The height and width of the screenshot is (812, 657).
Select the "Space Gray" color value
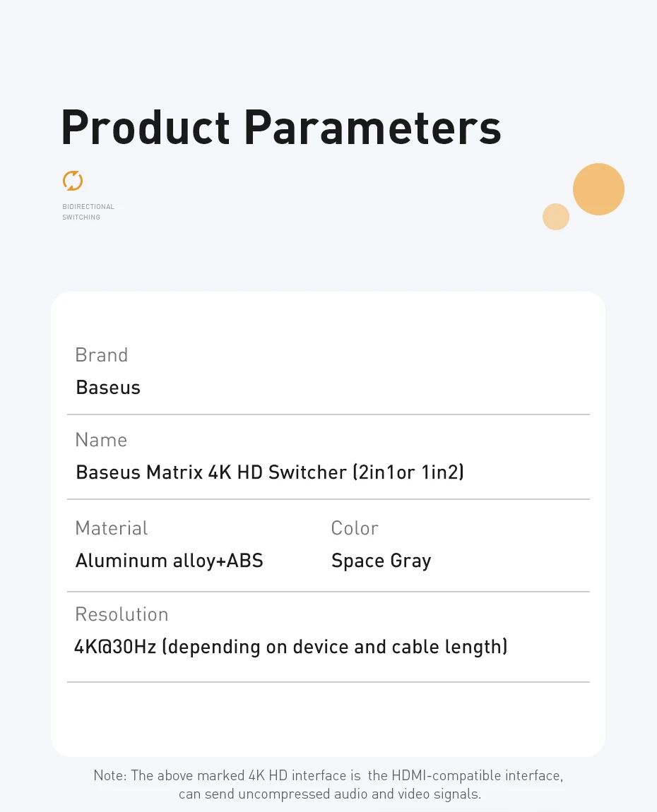click(381, 561)
